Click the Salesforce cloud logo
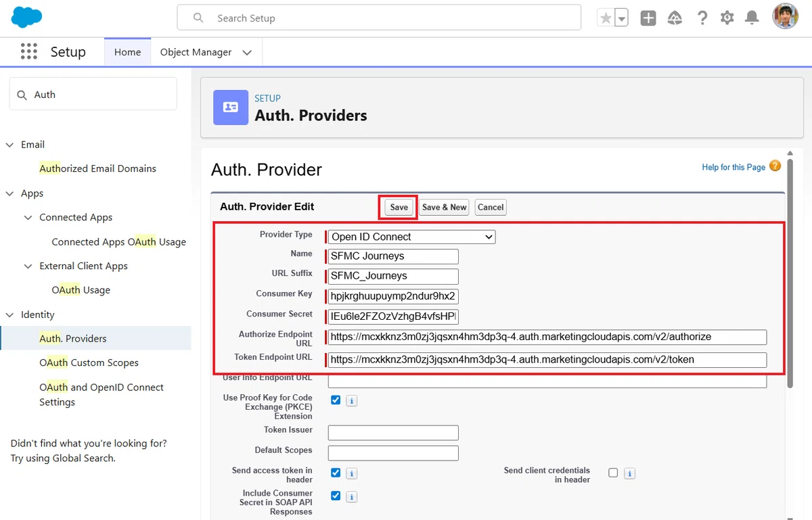The height and width of the screenshot is (520, 812). tap(26, 17)
